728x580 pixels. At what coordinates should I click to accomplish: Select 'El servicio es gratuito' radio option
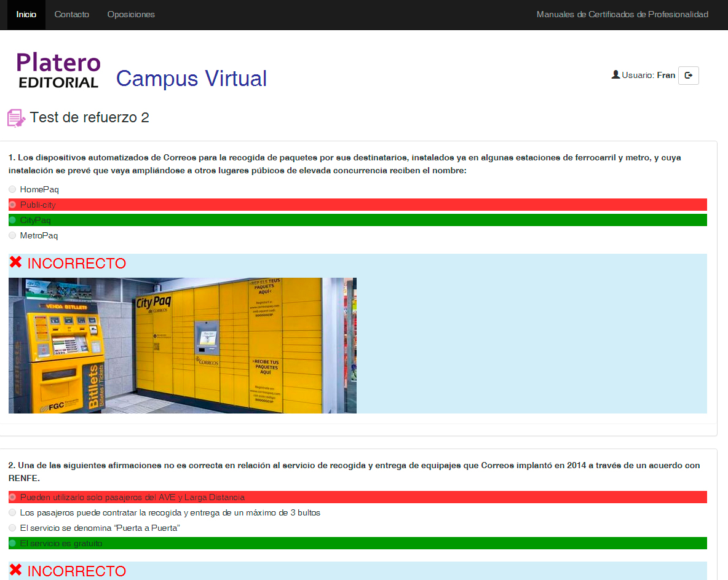click(x=12, y=543)
